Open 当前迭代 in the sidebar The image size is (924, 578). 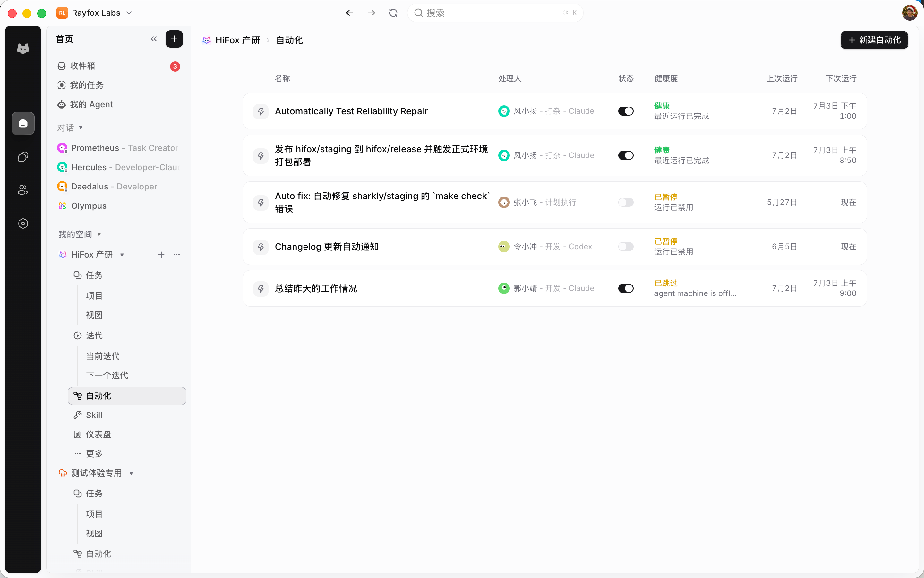point(103,356)
